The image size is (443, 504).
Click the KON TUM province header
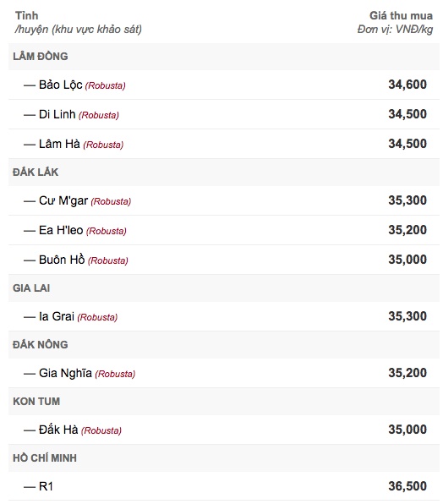(x=36, y=401)
